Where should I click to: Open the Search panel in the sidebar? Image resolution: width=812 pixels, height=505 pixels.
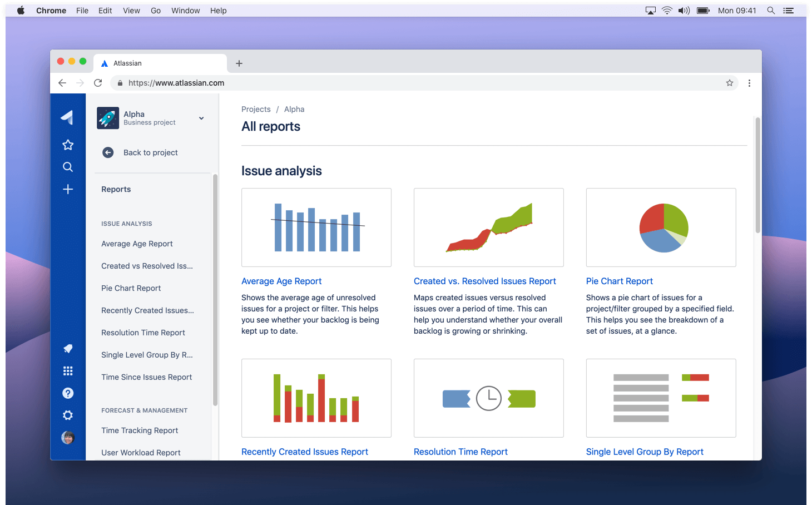click(x=67, y=167)
